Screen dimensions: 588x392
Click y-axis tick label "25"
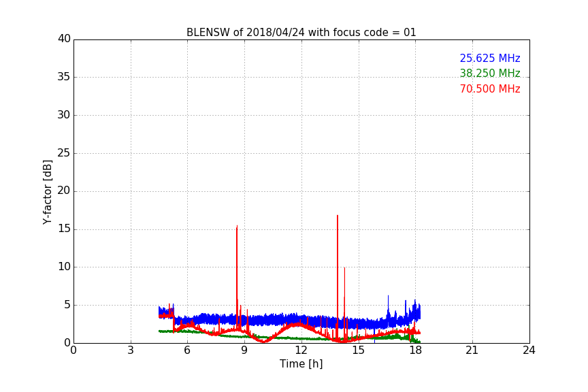tap(64, 152)
